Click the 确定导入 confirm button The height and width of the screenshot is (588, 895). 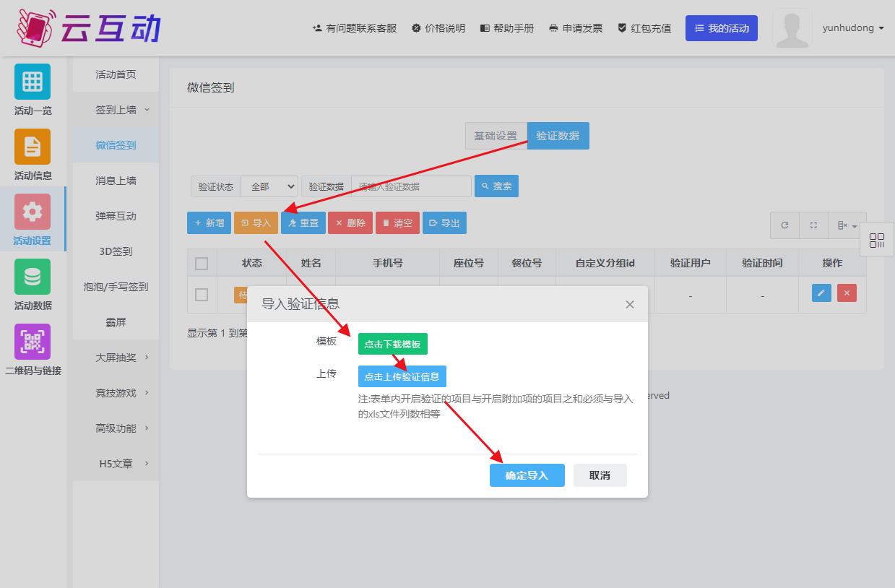pos(527,475)
